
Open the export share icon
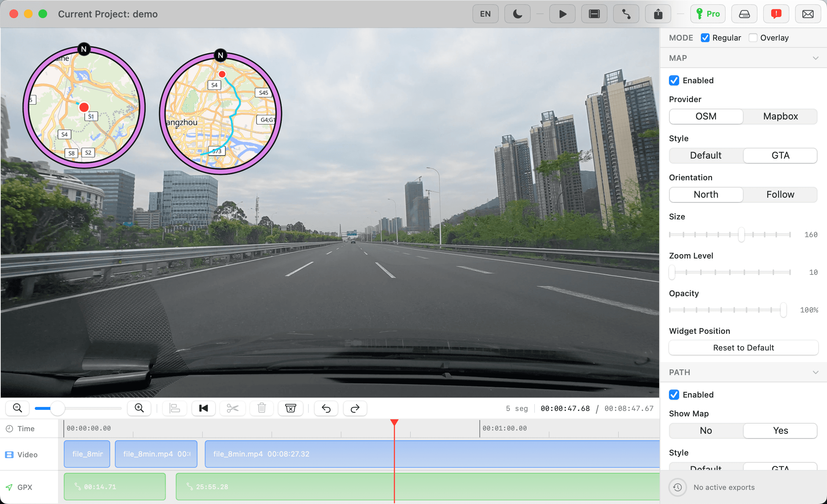click(x=658, y=14)
